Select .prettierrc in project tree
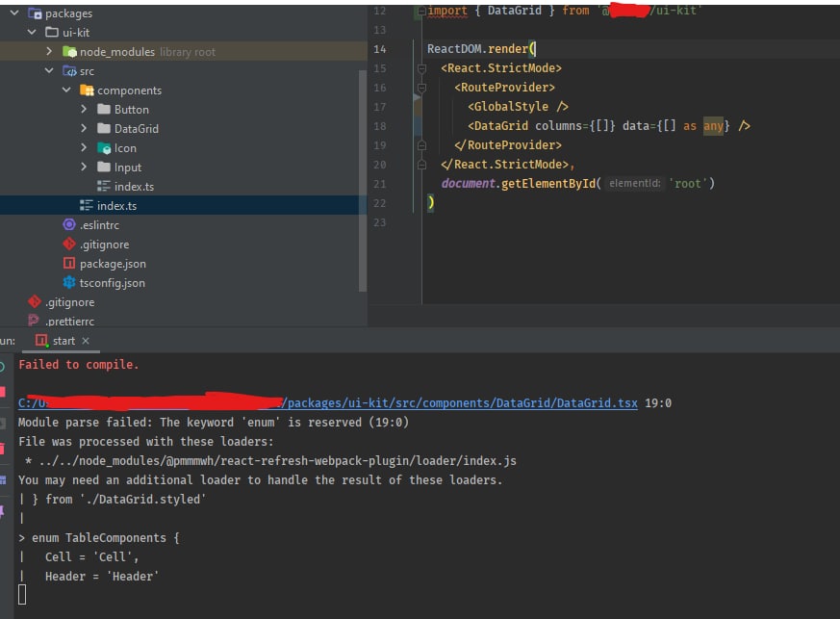The image size is (840, 619). tap(69, 322)
